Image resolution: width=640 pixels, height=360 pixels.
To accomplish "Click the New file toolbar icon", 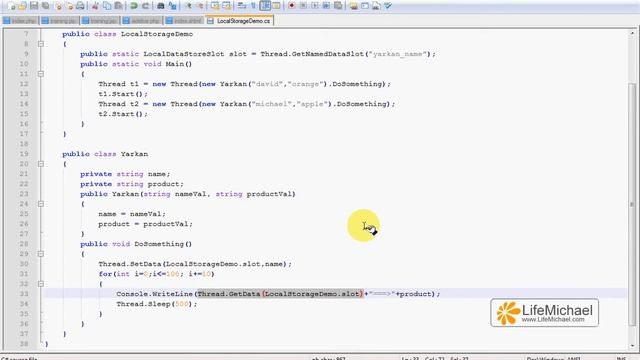I will (x=11, y=6).
